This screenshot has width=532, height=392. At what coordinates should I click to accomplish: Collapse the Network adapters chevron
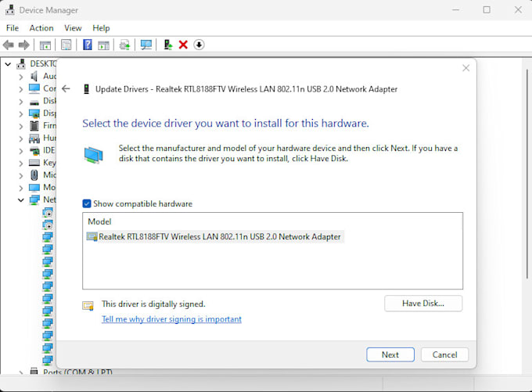[20, 200]
